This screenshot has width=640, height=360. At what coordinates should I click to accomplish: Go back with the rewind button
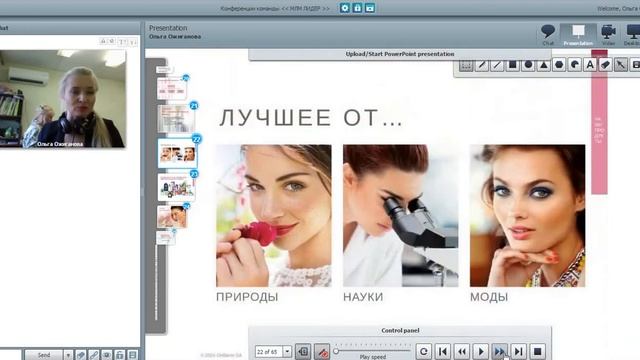[462, 351]
